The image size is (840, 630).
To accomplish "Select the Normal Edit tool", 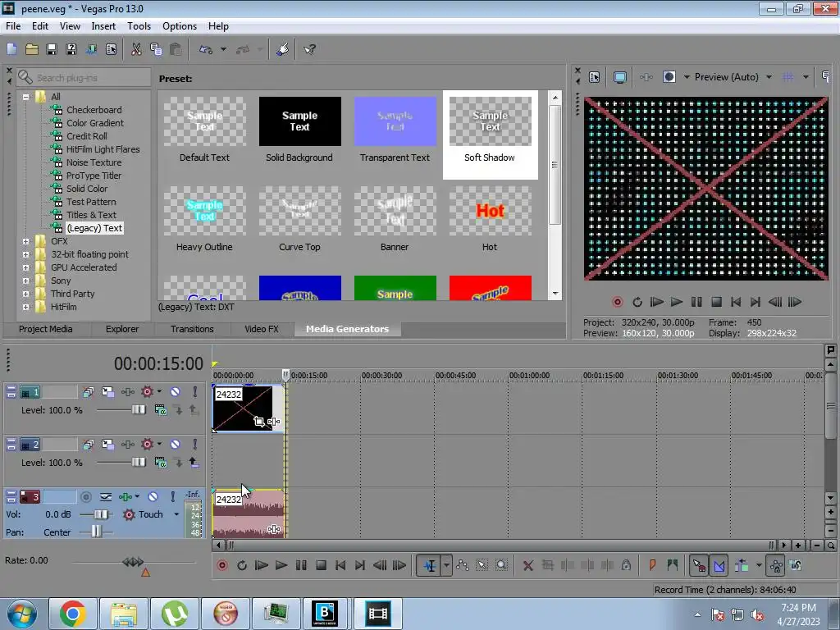I will (x=430, y=565).
